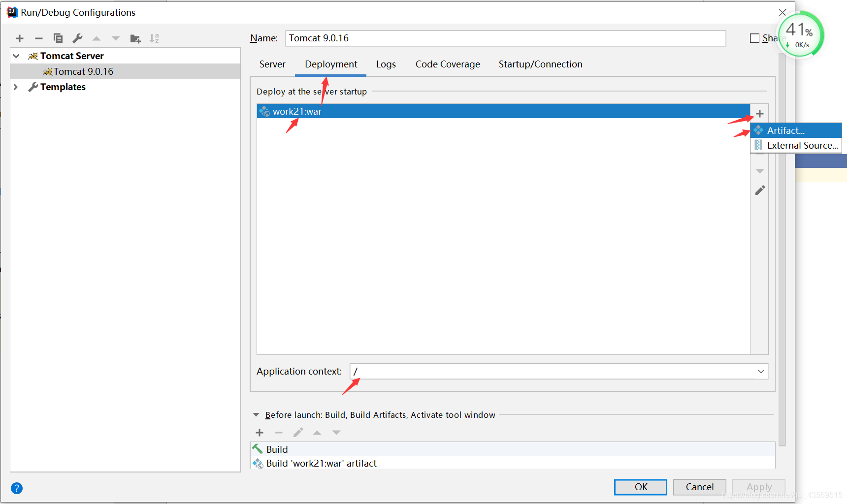
Task: Collapse the Before launch section
Action: (x=256, y=415)
